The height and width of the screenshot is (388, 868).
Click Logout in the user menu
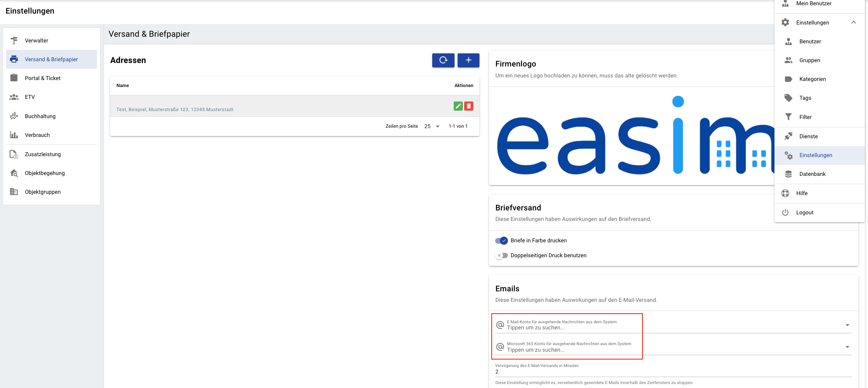(x=819, y=212)
